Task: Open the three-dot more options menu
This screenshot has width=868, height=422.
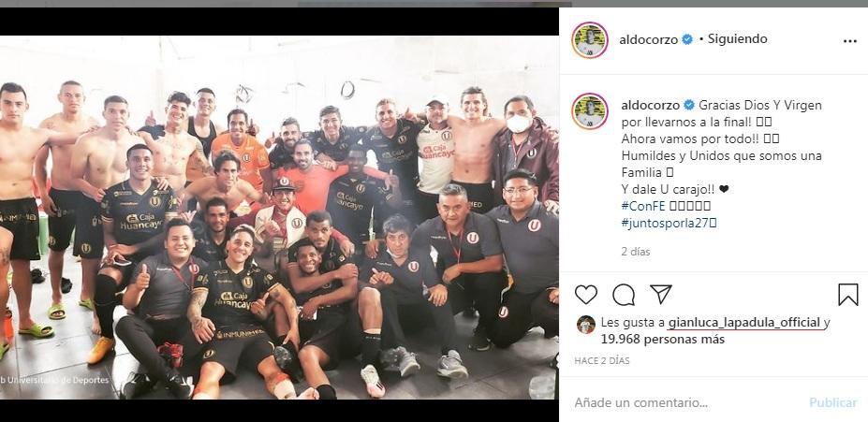Action: [849, 41]
